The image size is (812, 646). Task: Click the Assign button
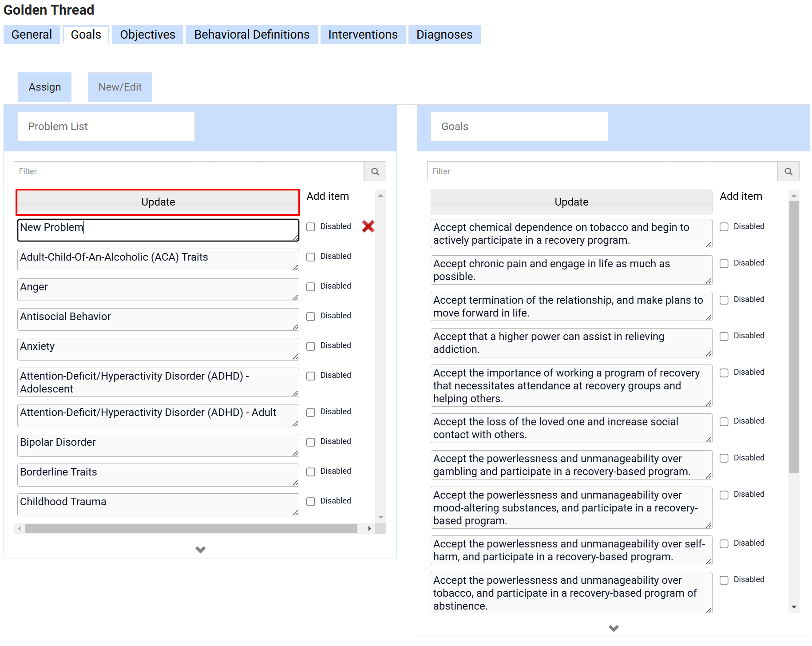coord(45,87)
